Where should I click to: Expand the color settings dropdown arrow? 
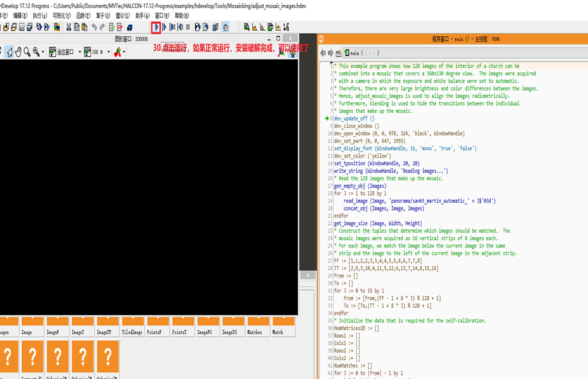(124, 52)
